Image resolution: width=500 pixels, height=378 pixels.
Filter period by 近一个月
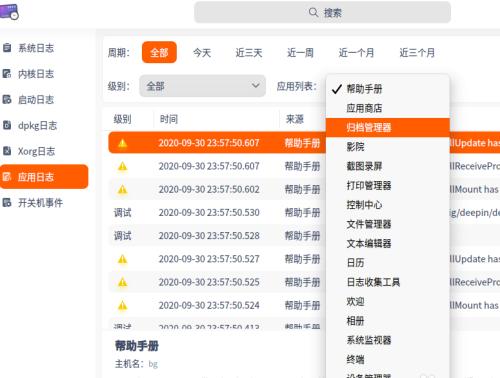tap(356, 53)
